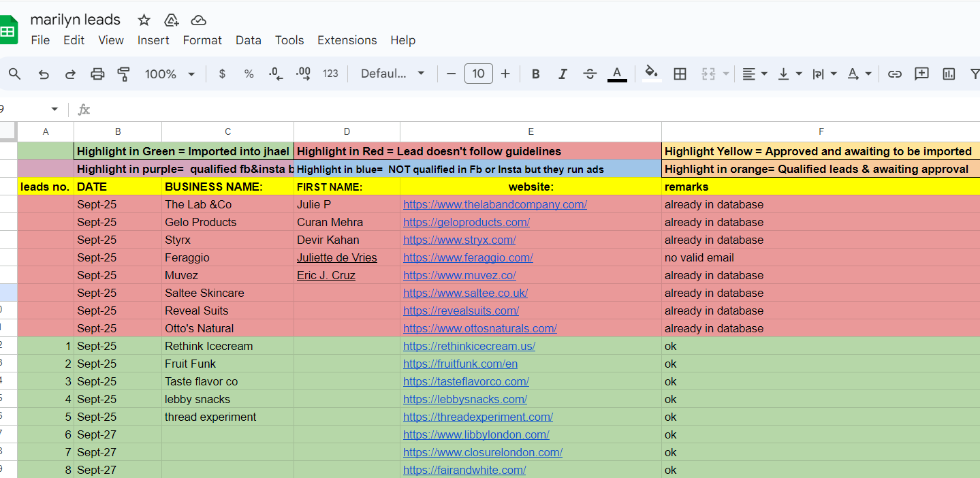Screen dimensions: 980x478
Task: Open the rethinkicecream.us link
Action: (469, 346)
